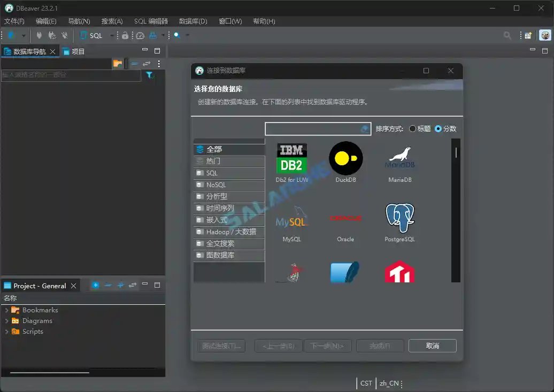Click the 取消 button to close dialog

(432, 345)
